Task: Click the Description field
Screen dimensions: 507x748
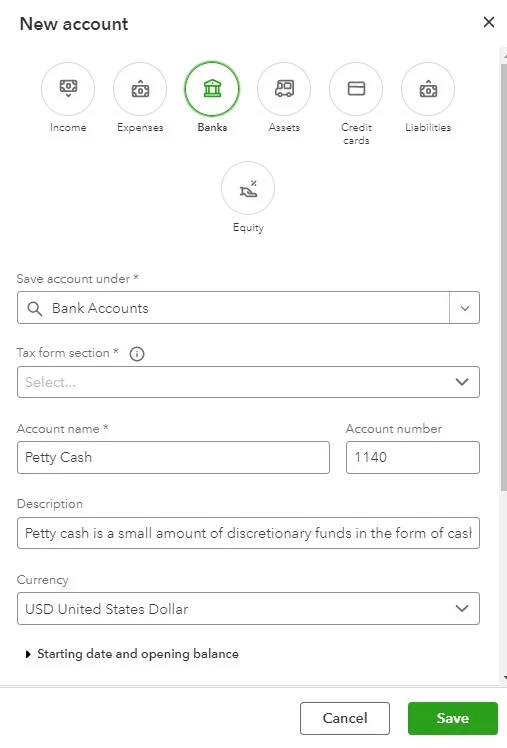Action: (x=248, y=533)
